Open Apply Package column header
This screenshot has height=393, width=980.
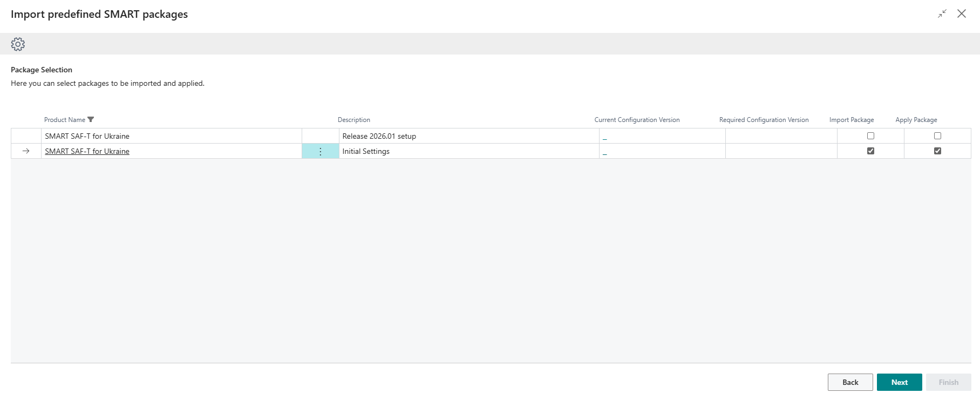coord(916,120)
